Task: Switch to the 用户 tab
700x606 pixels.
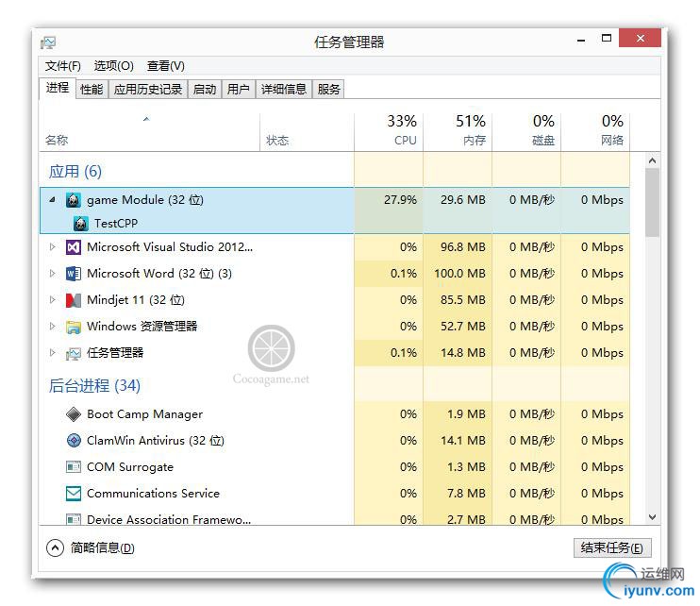Action: (x=238, y=90)
